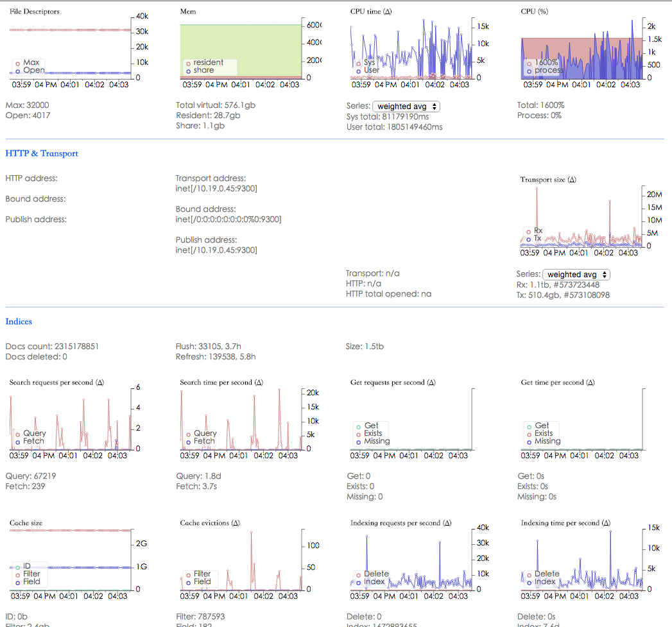Click the Rx legend marker in Transport size chart
Screen dimensions: 672x627
pos(528,231)
